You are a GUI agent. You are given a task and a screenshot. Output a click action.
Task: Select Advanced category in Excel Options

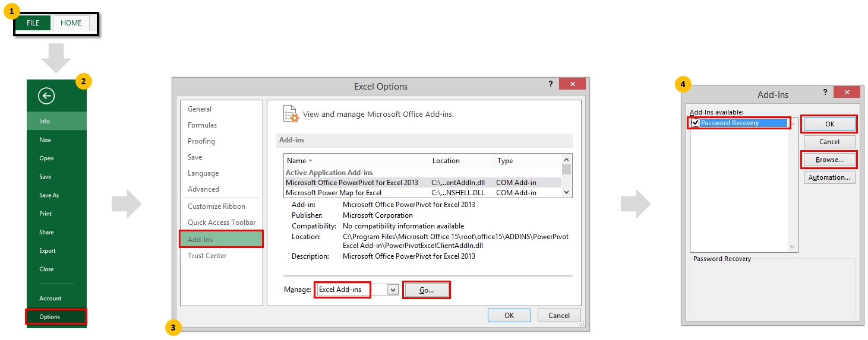pos(221,189)
